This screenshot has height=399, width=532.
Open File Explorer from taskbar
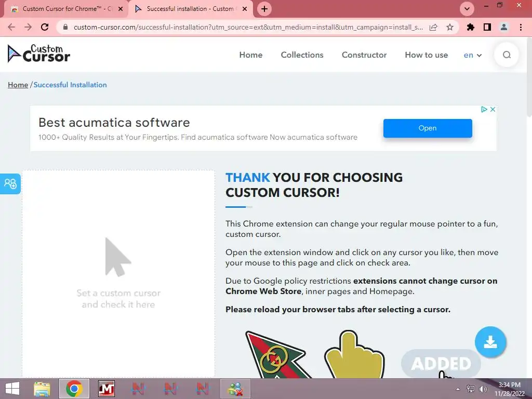pyautogui.click(x=42, y=389)
